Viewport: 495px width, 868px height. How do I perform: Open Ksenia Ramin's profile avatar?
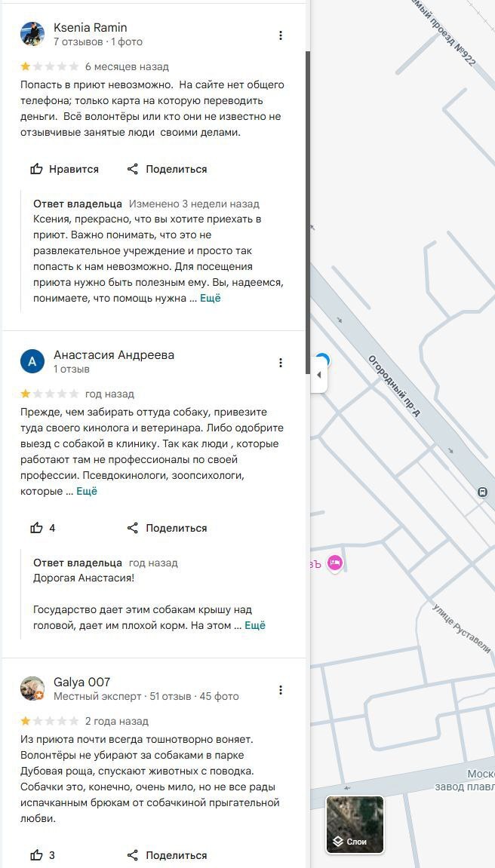tap(32, 34)
